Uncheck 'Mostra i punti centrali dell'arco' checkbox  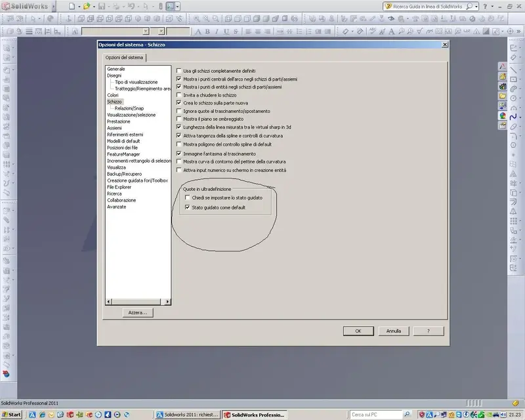[178, 79]
